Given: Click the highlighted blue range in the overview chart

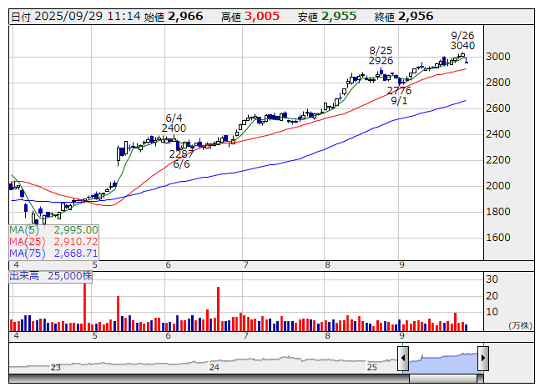Looking at the screenshot, I should [443, 362].
